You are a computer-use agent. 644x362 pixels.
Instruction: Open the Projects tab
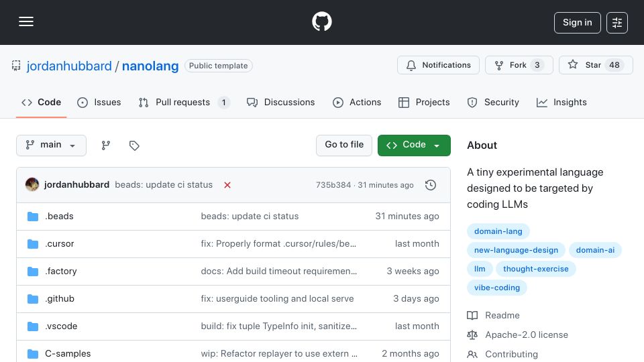point(424,102)
